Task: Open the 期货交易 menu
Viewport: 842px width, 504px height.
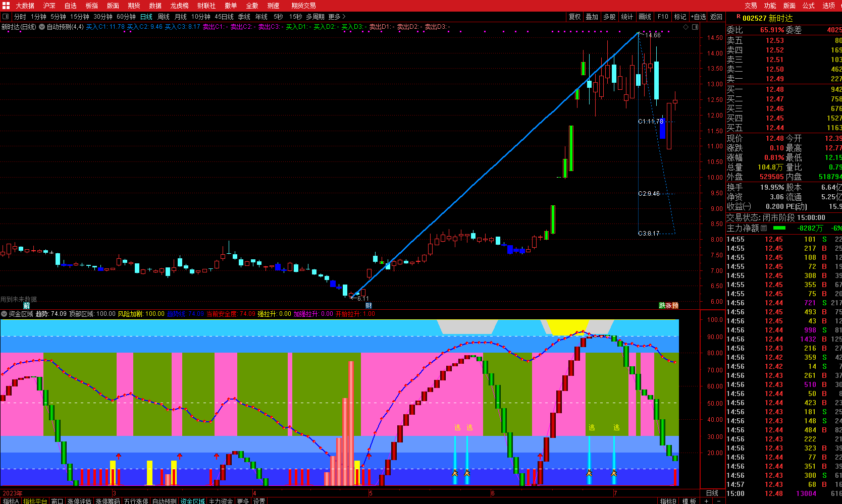Action: pyautogui.click(x=303, y=6)
